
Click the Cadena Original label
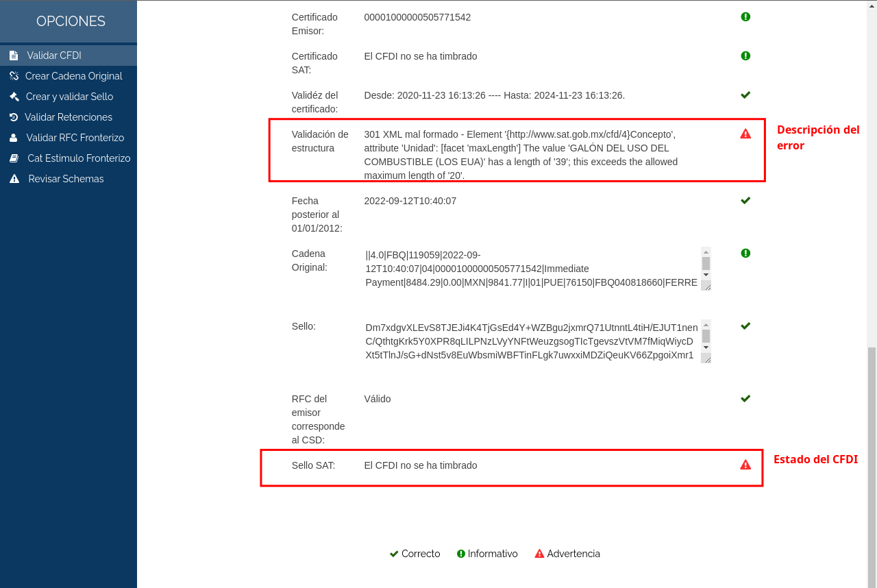pos(310,260)
